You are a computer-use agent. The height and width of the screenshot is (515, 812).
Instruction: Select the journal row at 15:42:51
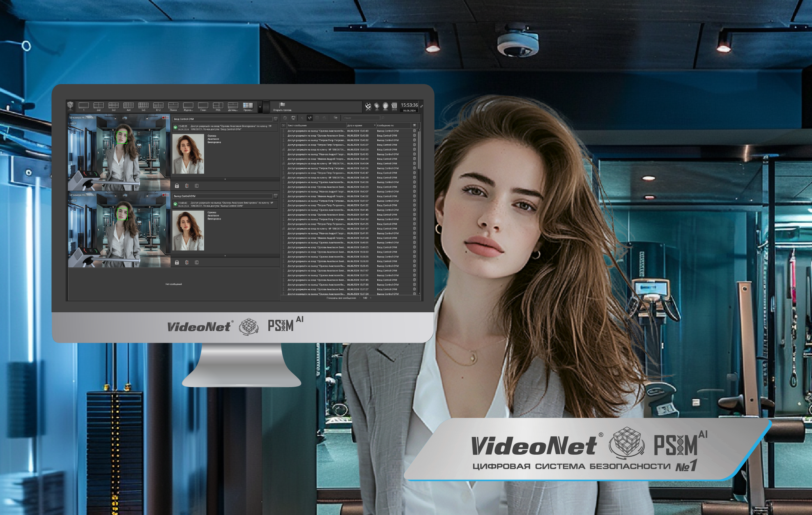coord(349,168)
